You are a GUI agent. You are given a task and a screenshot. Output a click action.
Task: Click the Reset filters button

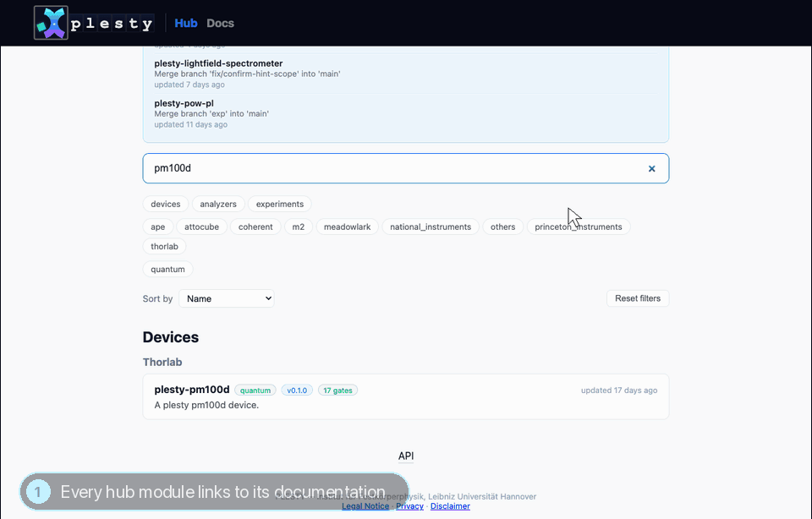638,298
